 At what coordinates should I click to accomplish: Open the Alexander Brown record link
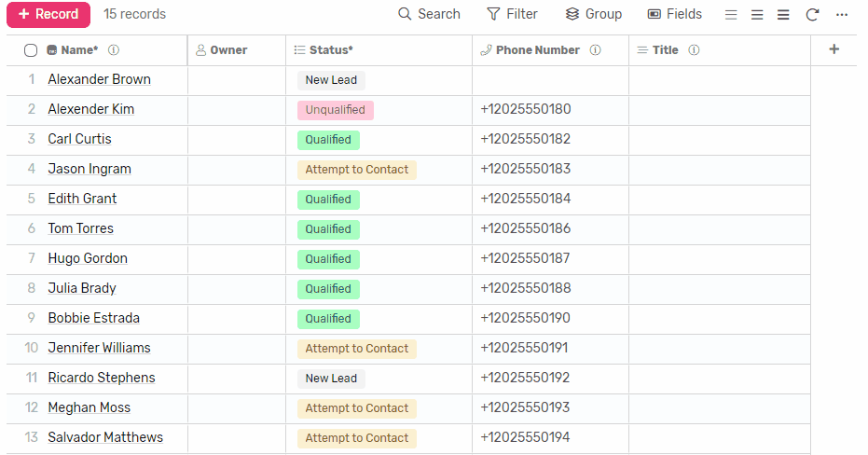click(x=99, y=79)
